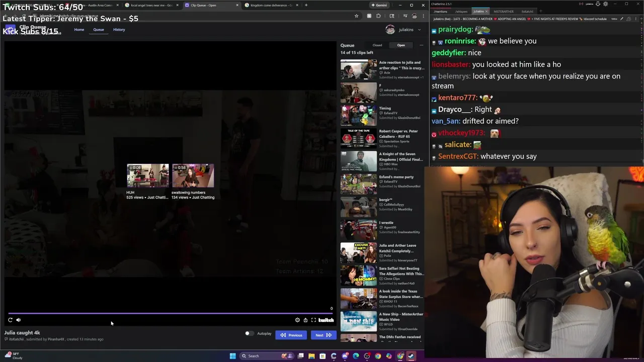Enter fullscreen on the video player
The width and height of the screenshot is (644, 362).
point(313,320)
